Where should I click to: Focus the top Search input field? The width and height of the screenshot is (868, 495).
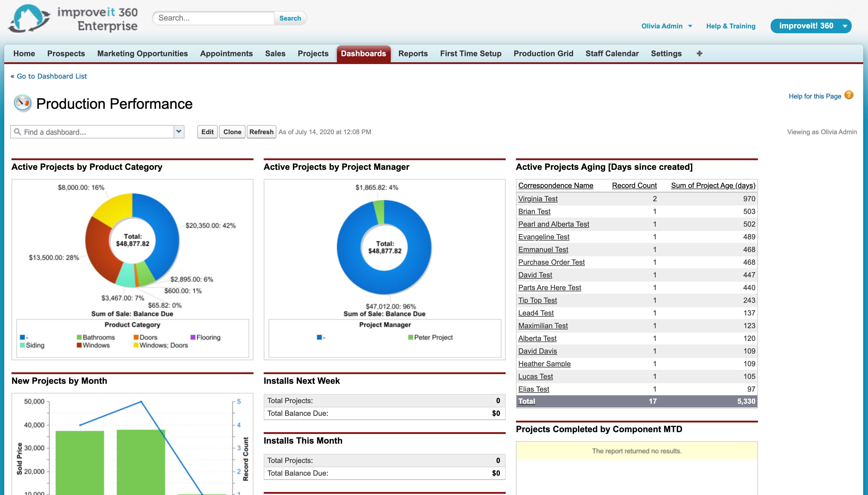214,18
